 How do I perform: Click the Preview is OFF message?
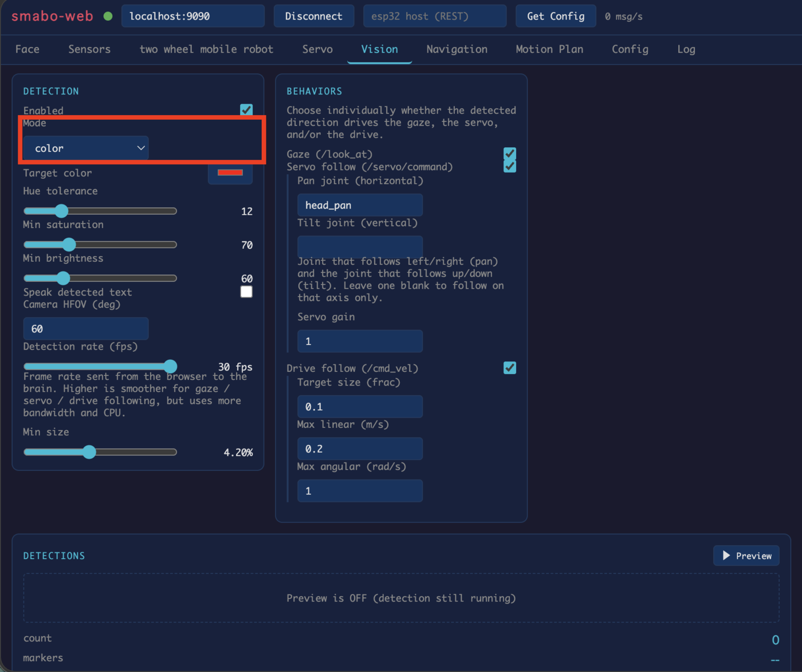pos(401,598)
